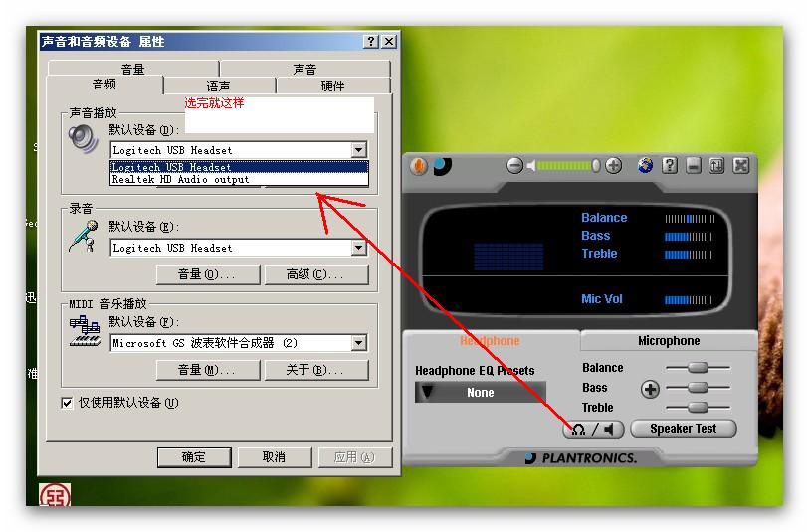This screenshot has width=809, height=532.
Task: Switch to the 声音 tab
Action: pyautogui.click(x=304, y=69)
